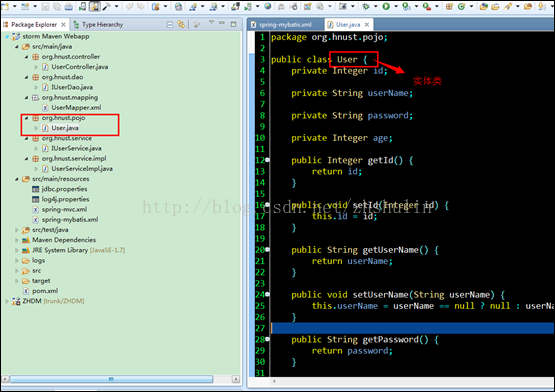The width and height of the screenshot is (555, 392).
Task: Click the Search flashlight icon
Action: click(x=508, y=6)
